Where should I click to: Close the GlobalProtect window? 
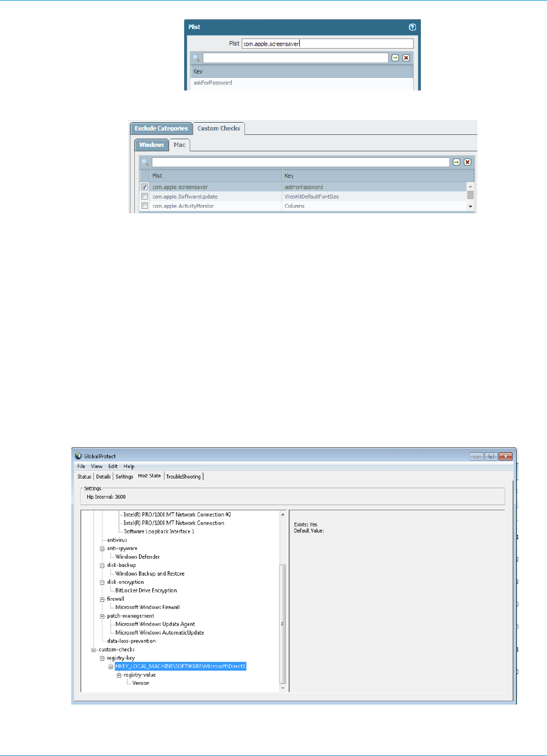coord(505,456)
